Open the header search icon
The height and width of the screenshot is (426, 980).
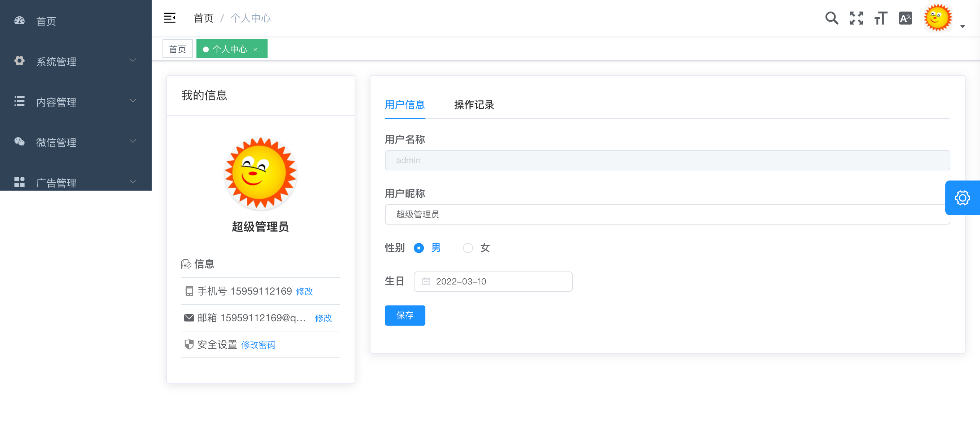tap(831, 18)
